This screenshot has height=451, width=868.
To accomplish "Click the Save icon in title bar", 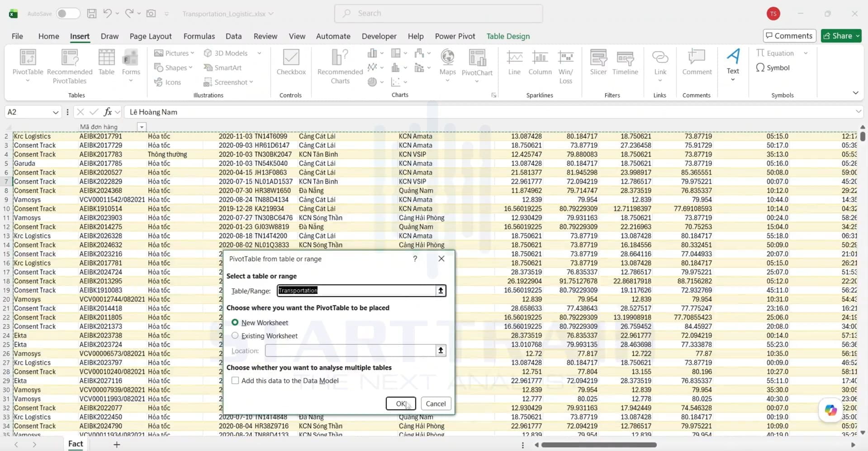I will (92, 14).
